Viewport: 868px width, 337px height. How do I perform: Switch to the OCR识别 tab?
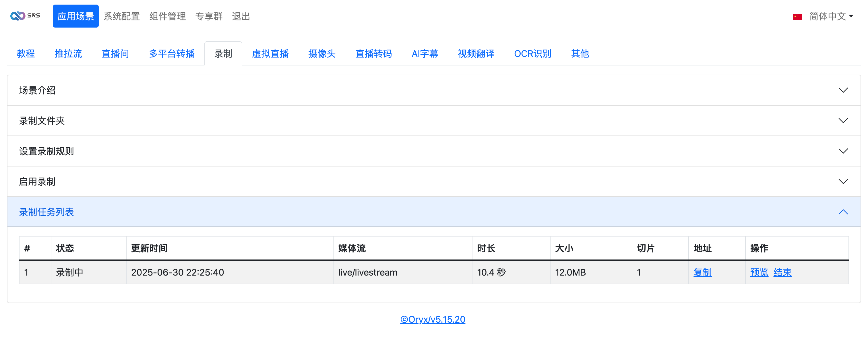pyautogui.click(x=533, y=54)
